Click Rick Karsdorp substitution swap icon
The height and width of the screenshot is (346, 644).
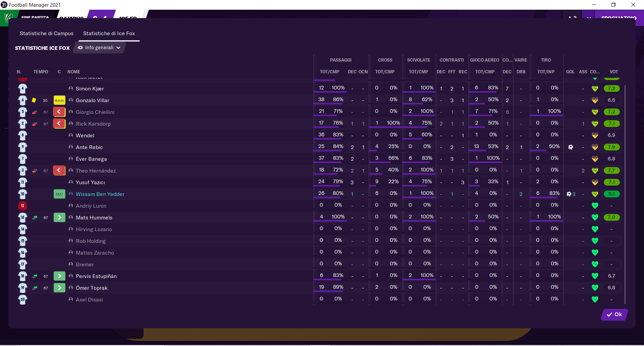[x=35, y=124]
